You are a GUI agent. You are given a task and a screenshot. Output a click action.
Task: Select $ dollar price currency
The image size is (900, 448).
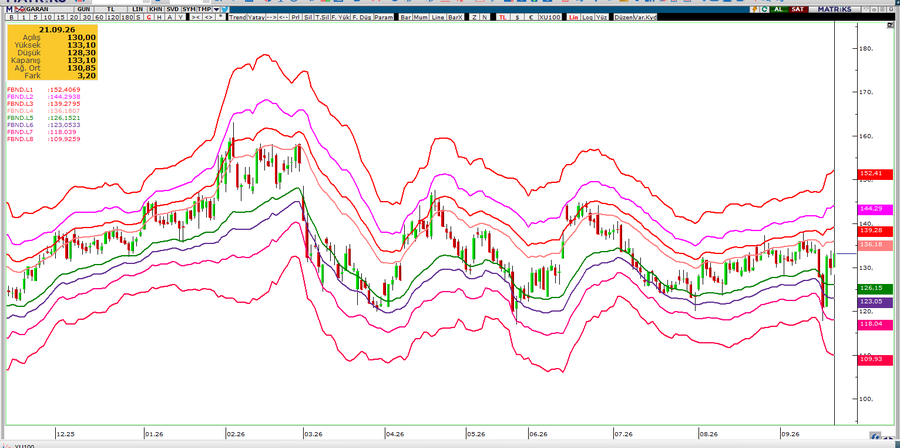pyautogui.click(x=517, y=17)
